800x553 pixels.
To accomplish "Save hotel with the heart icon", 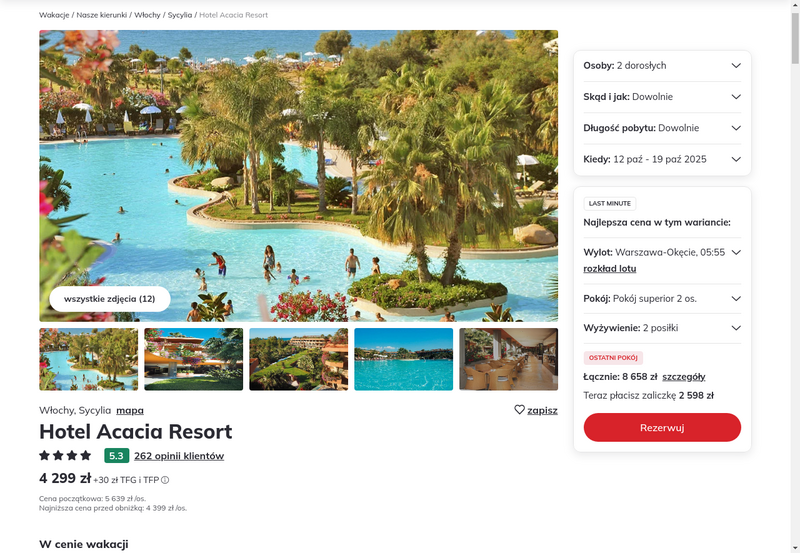I will click(535, 410).
